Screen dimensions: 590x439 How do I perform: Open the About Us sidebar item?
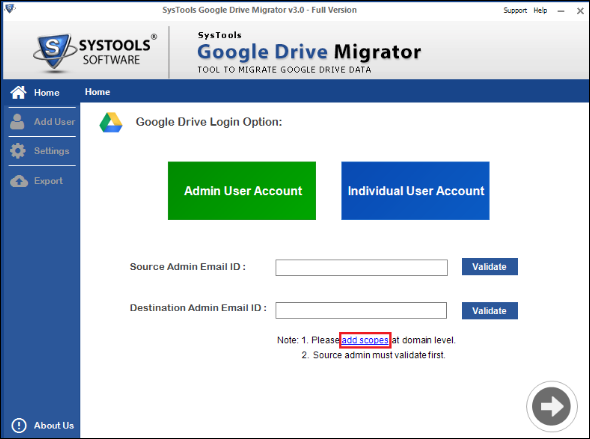(54, 425)
